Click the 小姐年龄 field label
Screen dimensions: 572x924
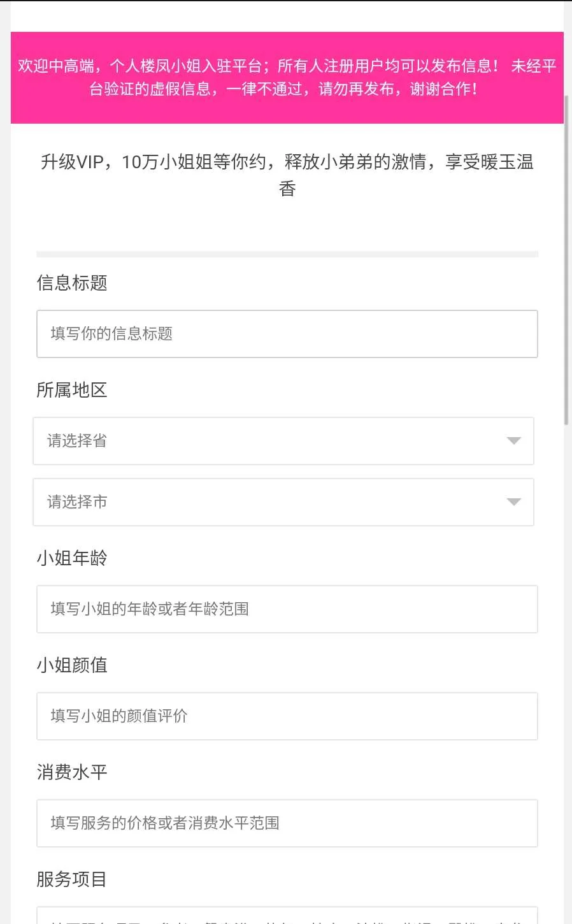(72, 558)
